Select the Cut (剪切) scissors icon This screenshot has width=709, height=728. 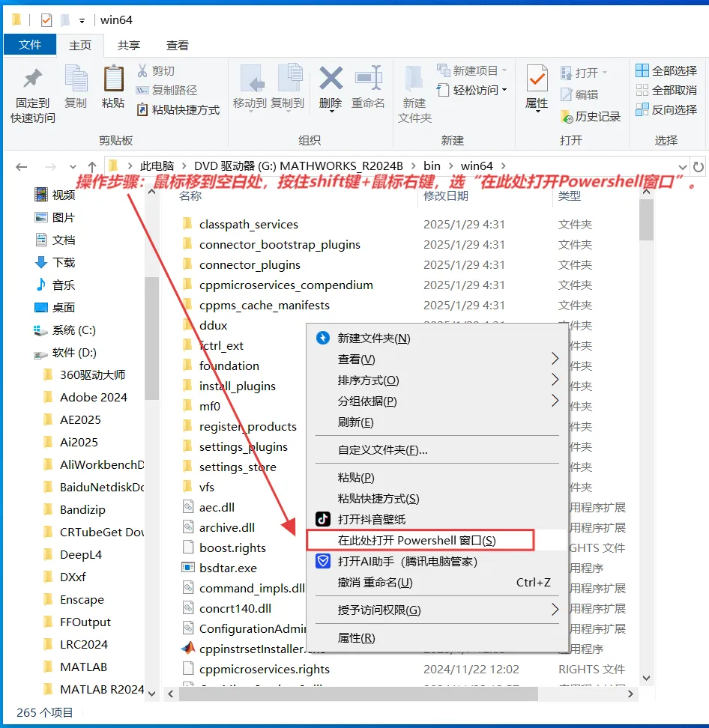click(142, 70)
